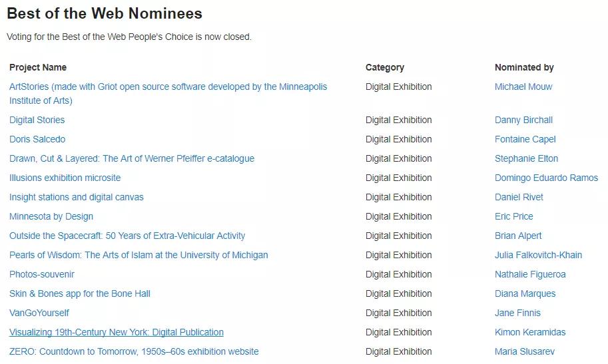Click nominator Danny Birchall's name

523,120
